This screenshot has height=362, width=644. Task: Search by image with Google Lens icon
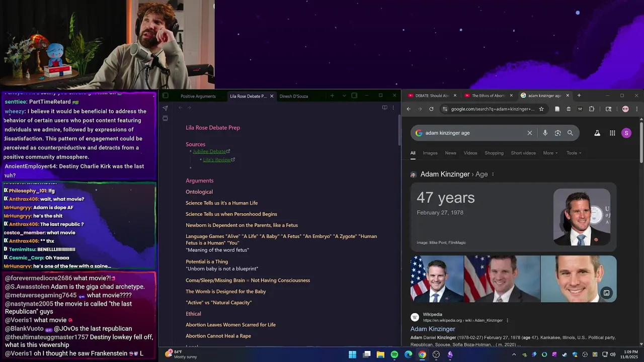click(x=557, y=133)
